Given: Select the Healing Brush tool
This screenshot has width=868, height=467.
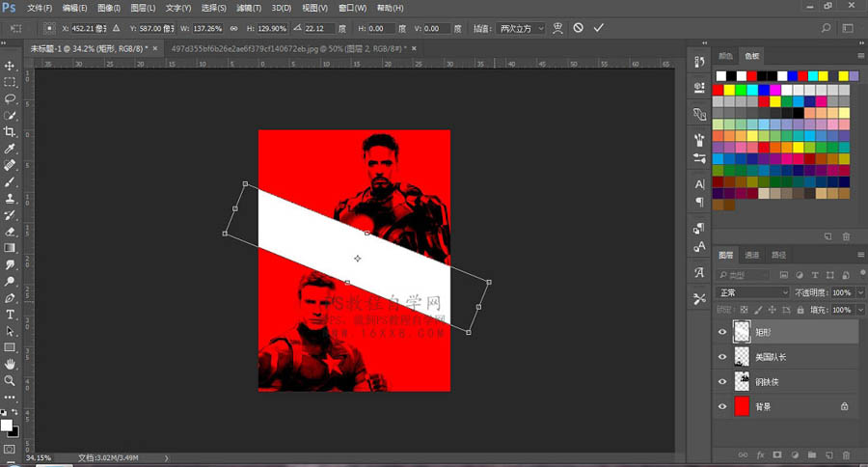Looking at the screenshot, I should pyautogui.click(x=10, y=165).
